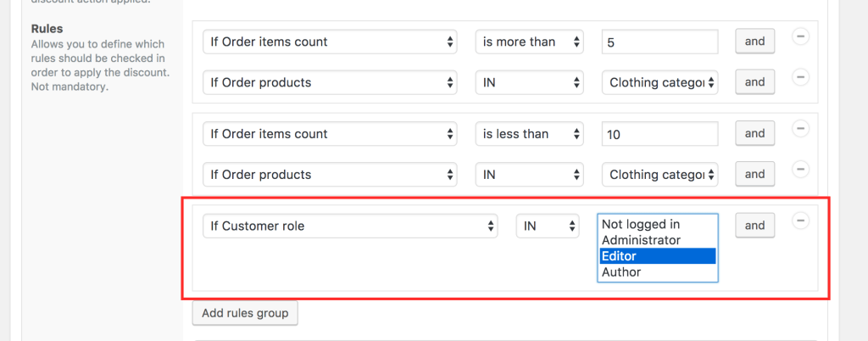Remove the "is less than" rule with minus icon

point(800,129)
